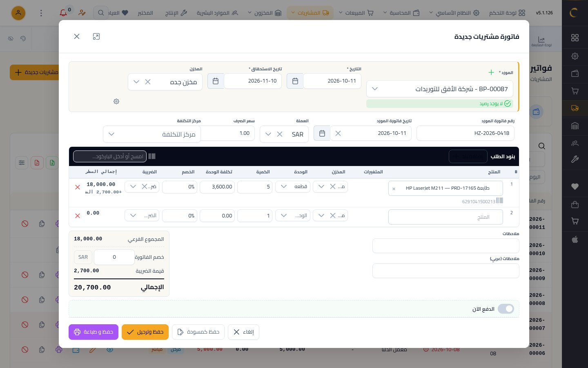Export the background list as PDF
Image resolution: width=588 pixels, height=368 pixels.
37,163
